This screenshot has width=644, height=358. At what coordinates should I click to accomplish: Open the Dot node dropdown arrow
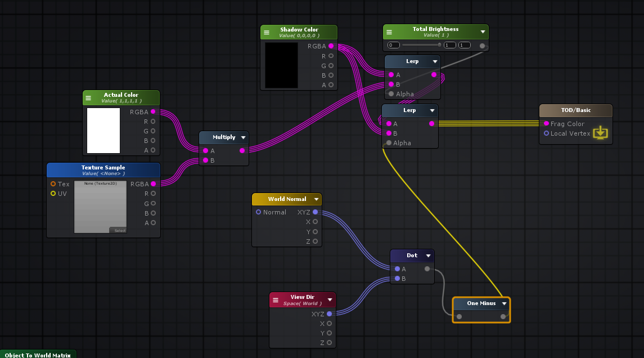(x=428, y=255)
